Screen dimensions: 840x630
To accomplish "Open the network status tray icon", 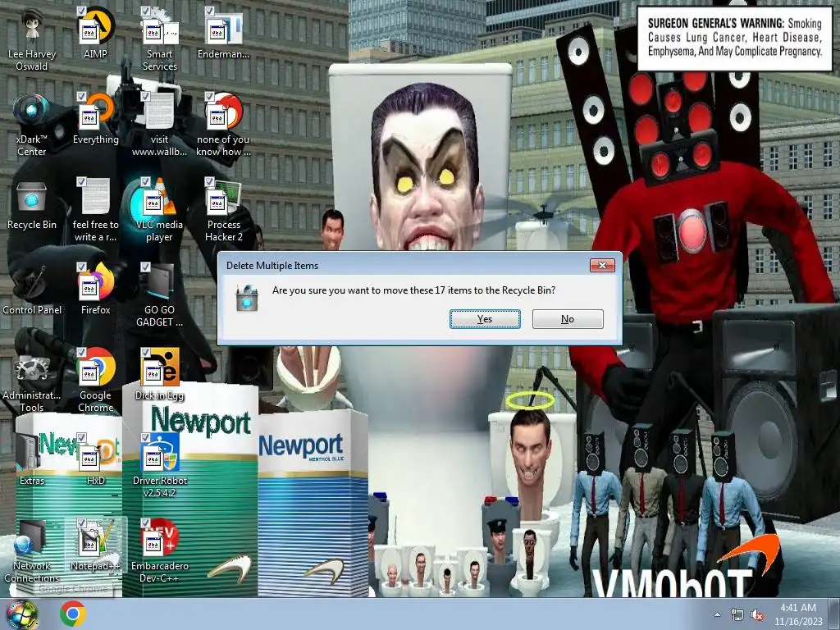I will click(737, 615).
